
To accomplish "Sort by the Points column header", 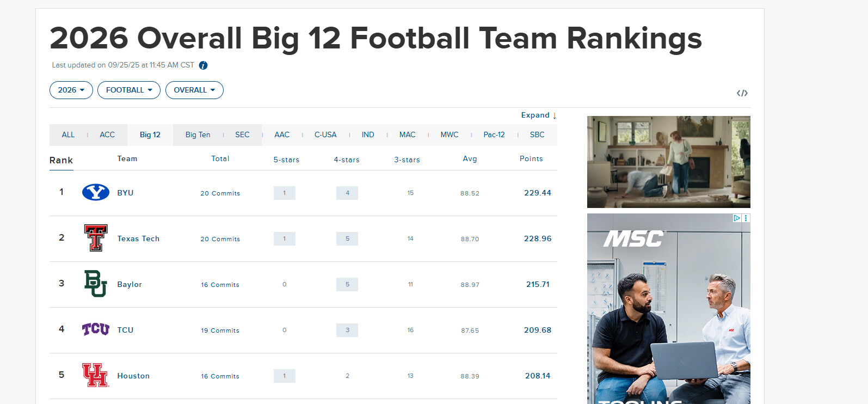I will pos(531,159).
